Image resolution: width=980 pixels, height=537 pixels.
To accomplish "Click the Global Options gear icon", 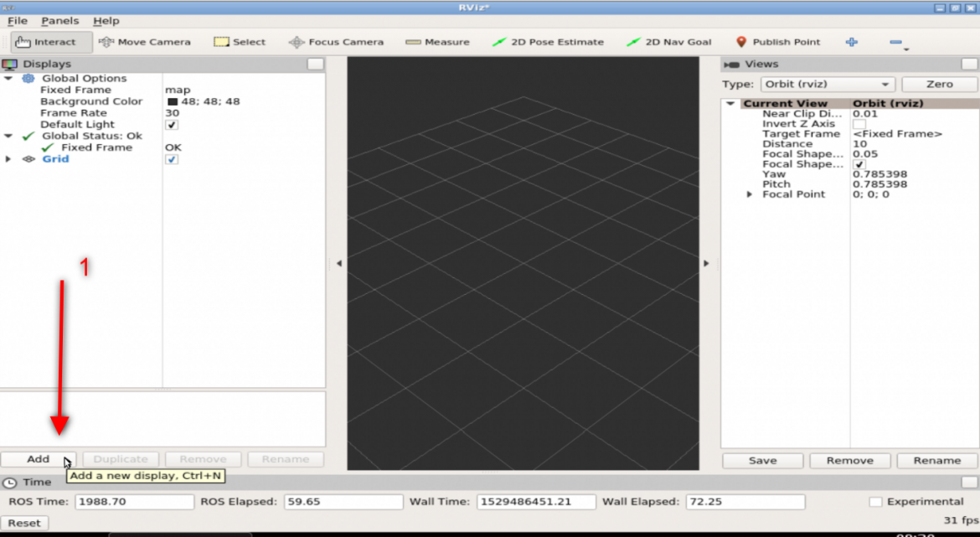I will (28, 78).
